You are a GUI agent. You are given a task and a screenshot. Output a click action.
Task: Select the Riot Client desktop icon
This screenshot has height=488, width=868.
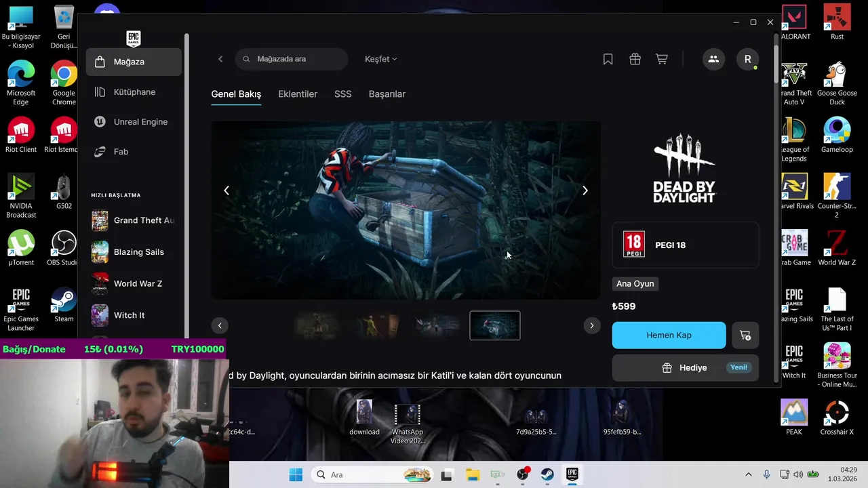pyautogui.click(x=21, y=136)
